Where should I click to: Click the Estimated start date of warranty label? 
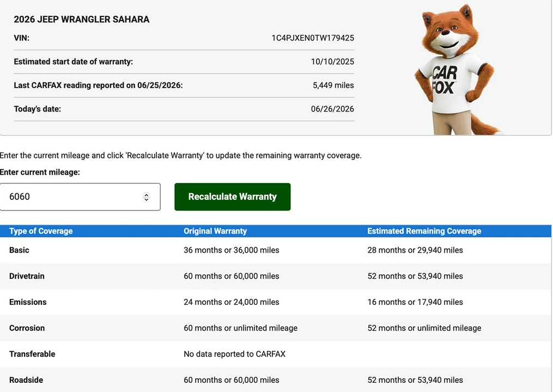pos(74,62)
